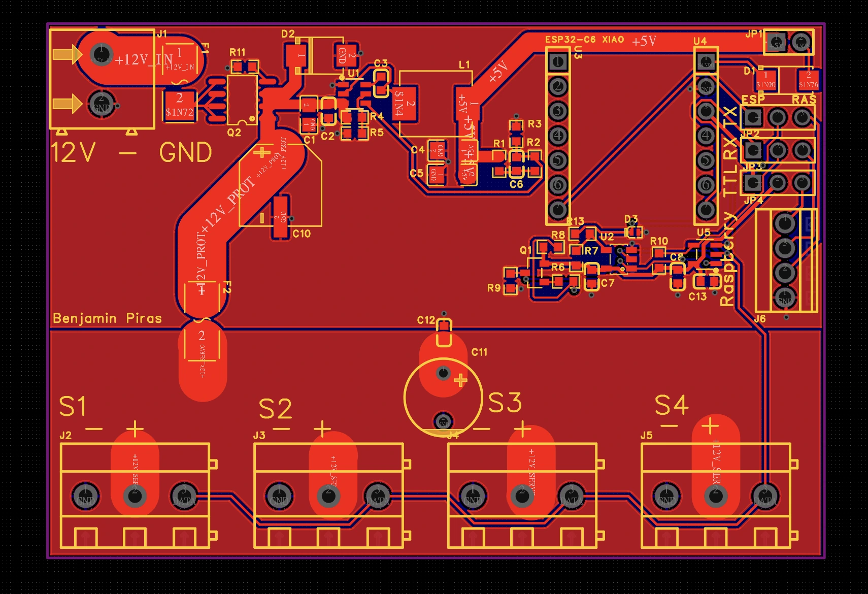Select the D2 diode designator label

tap(288, 34)
